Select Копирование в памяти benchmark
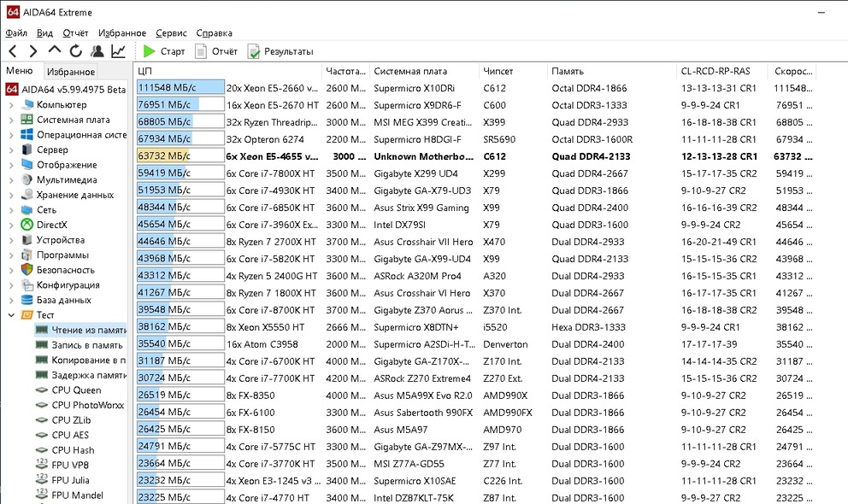 pyautogui.click(x=81, y=360)
